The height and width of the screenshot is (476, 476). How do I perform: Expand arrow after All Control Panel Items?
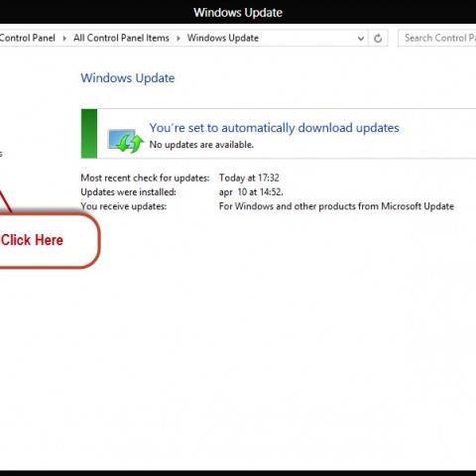tap(178, 39)
